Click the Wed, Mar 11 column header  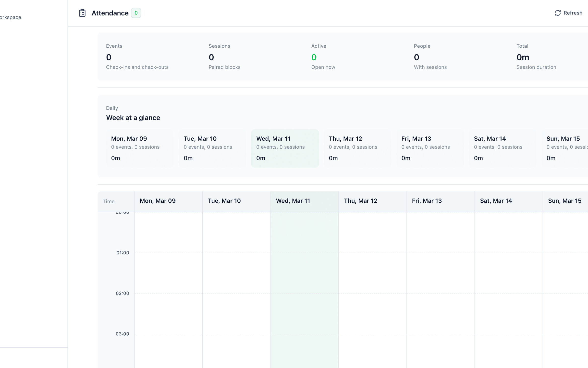(x=293, y=201)
